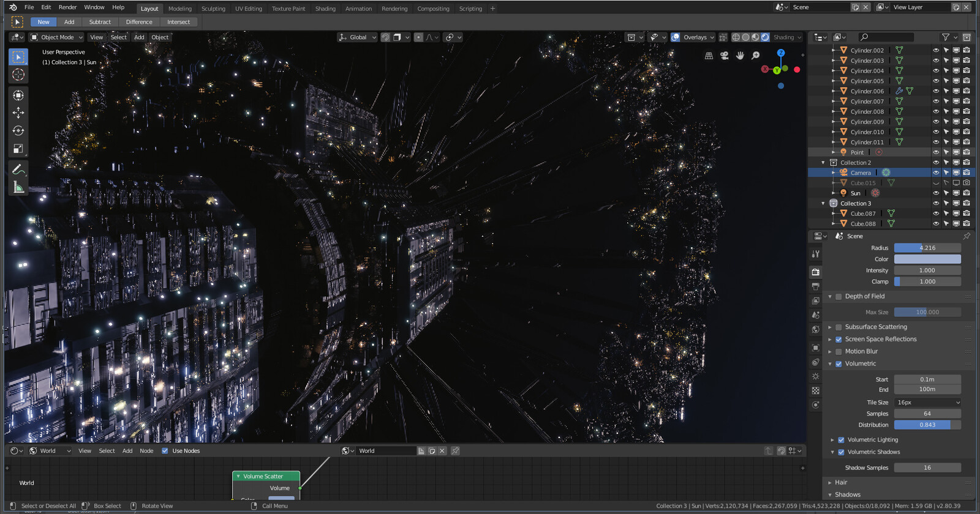This screenshot has width=980, height=514.
Task: Select the Select Box tool in the 3D viewport toolbar
Action: (18, 57)
